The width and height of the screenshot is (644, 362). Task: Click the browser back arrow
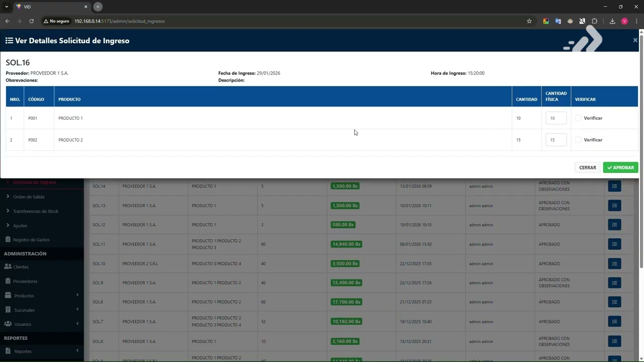pos(7,21)
